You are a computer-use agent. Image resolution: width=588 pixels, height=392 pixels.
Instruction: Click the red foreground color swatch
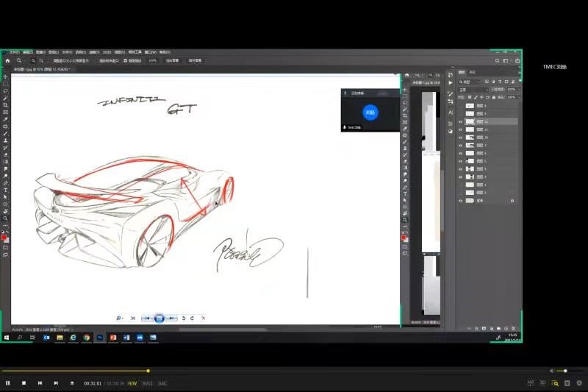4,238
